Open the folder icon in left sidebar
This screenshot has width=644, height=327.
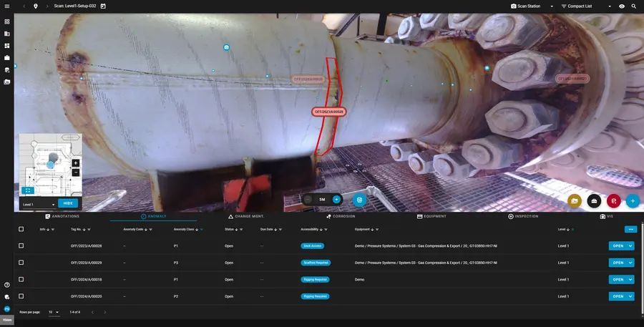(7, 82)
